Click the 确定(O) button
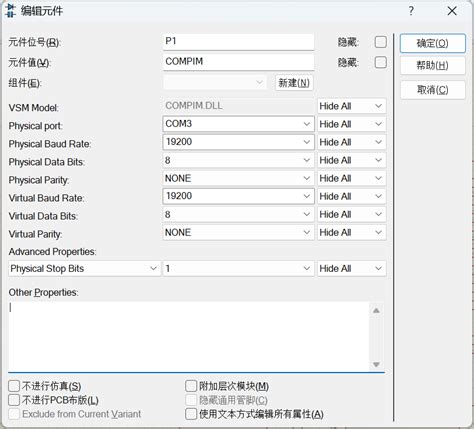474x429 pixels. coord(433,43)
